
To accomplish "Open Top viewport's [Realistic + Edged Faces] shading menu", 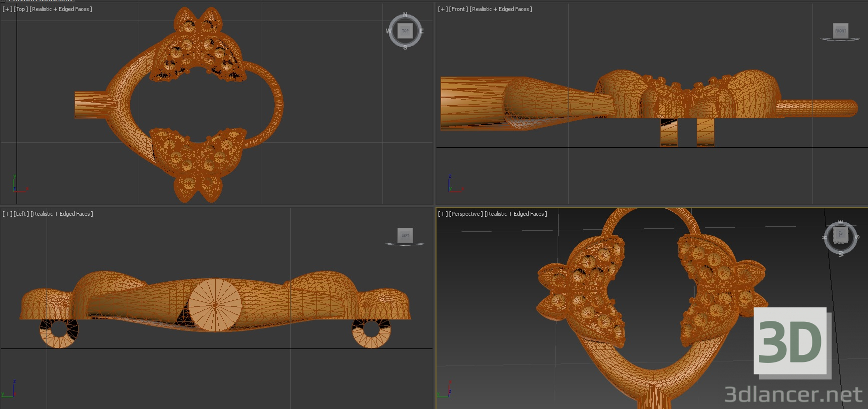I will point(61,9).
